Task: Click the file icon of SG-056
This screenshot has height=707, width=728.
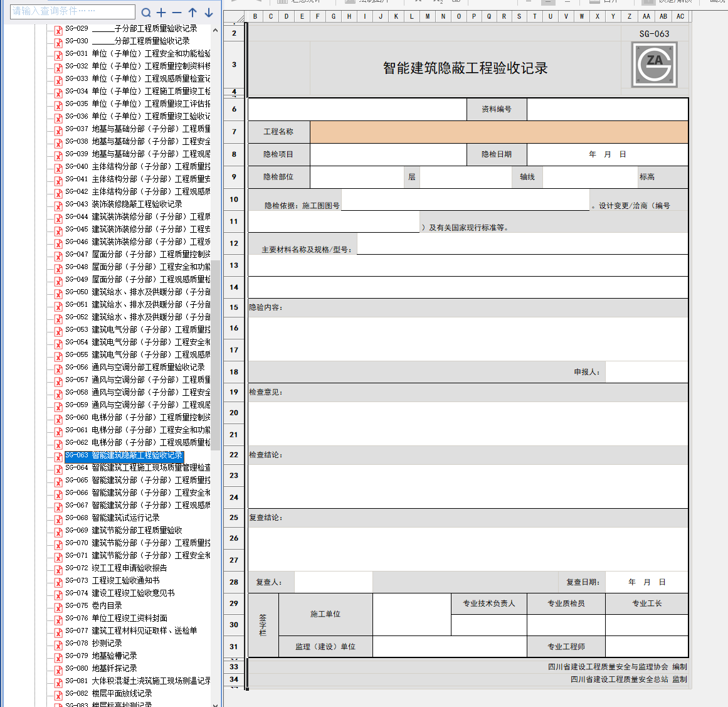Action: click(x=58, y=369)
